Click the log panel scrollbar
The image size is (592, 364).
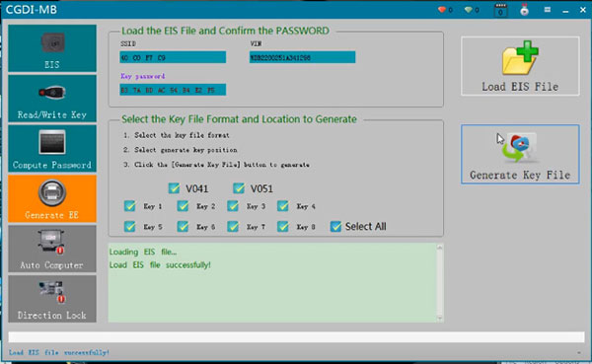pyautogui.click(x=439, y=282)
